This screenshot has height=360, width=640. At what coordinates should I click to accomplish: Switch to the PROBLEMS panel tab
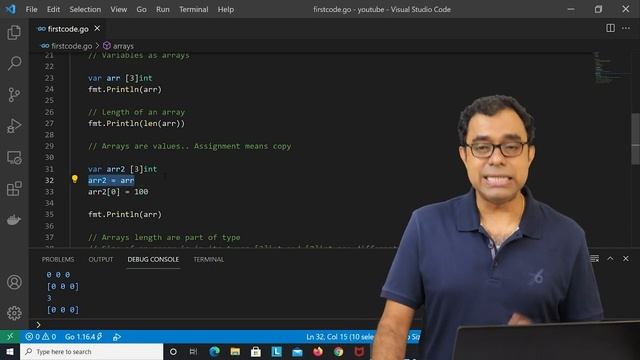click(58, 260)
